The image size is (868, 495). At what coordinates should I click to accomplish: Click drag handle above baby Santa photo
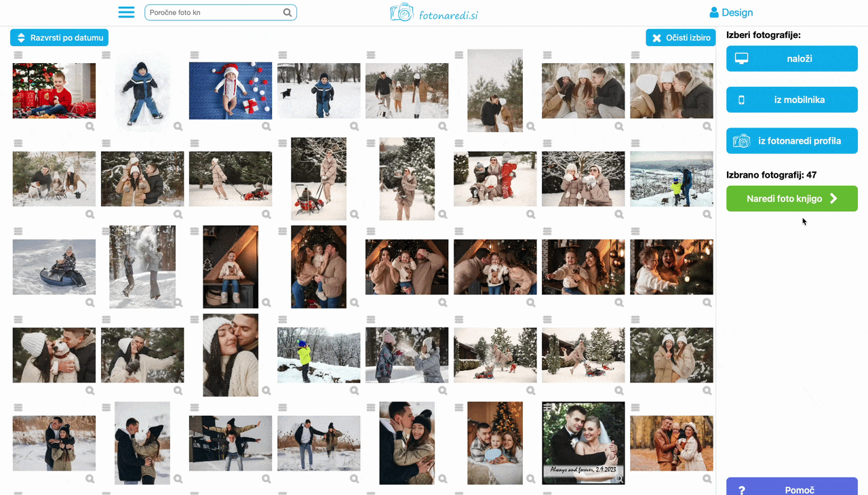195,55
